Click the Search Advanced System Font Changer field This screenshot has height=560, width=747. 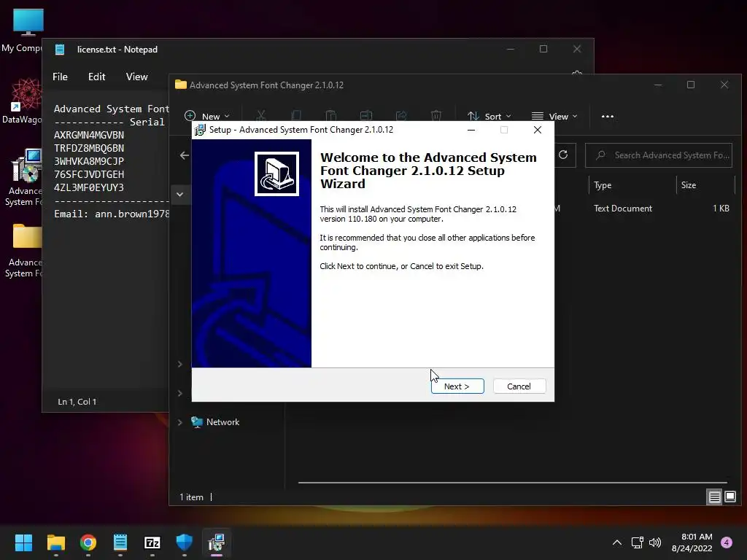pyautogui.click(x=659, y=155)
